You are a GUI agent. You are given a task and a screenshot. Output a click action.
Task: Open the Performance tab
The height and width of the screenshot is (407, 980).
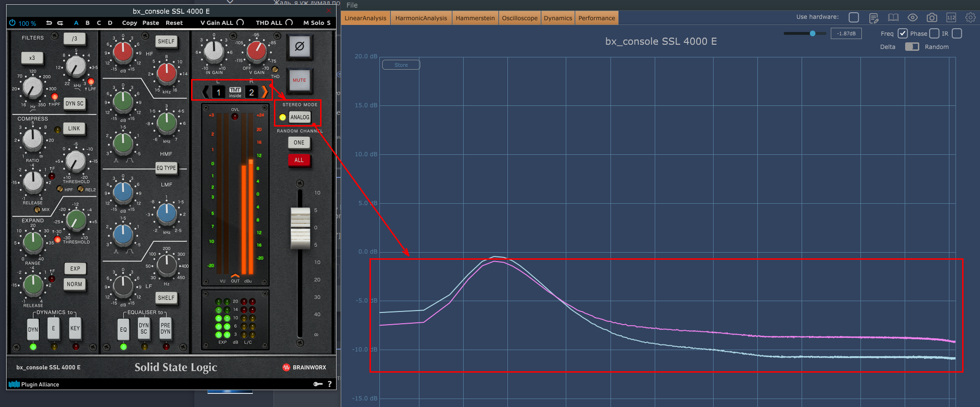[x=597, y=18]
